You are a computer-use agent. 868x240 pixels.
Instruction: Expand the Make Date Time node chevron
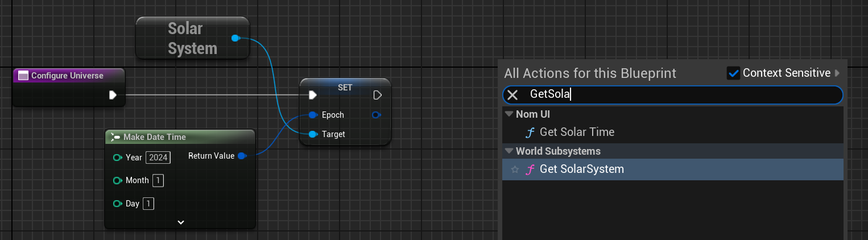(x=181, y=222)
